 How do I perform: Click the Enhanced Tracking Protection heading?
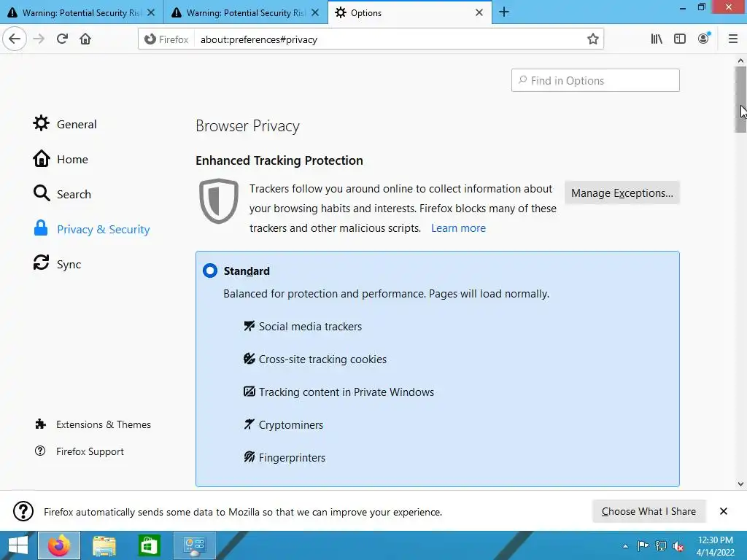[x=279, y=160]
